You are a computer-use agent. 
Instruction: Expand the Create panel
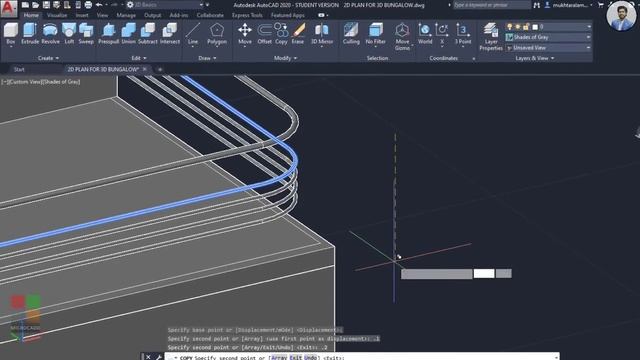[48, 58]
